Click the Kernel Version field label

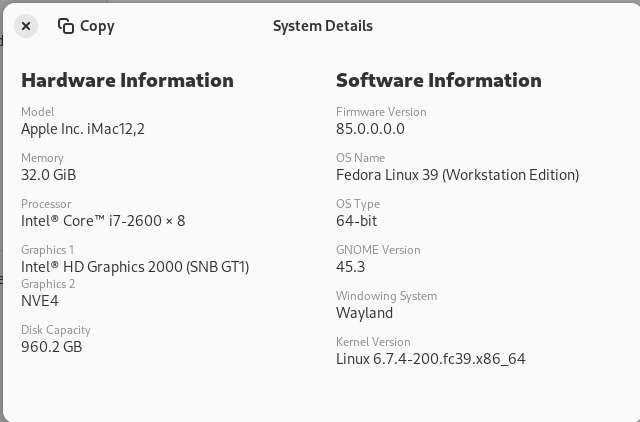click(373, 341)
